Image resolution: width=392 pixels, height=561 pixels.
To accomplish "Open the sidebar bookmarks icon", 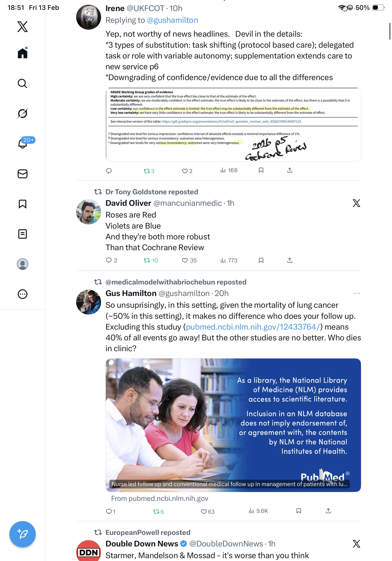I will coord(23,204).
